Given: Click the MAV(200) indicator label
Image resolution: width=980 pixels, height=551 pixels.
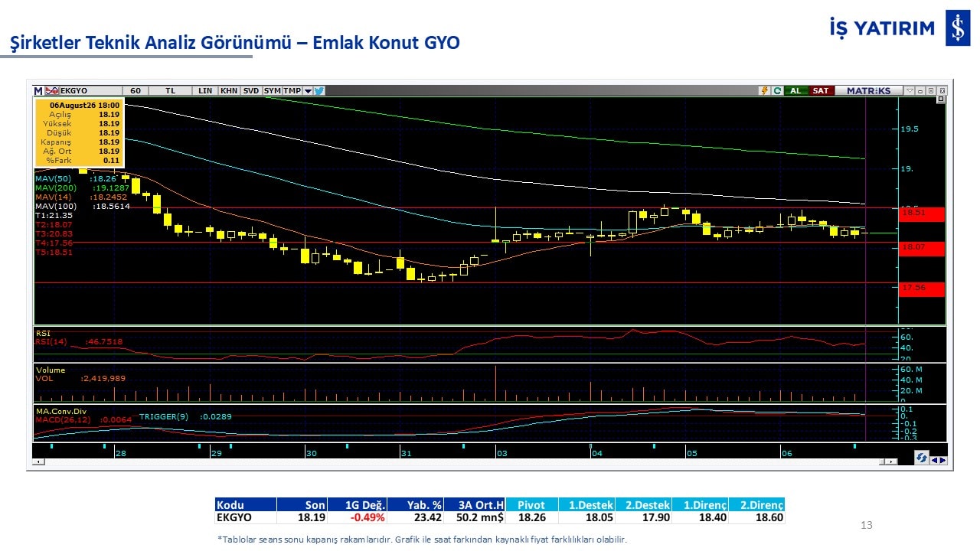Looking at the screenshot, I should [54, 187].
